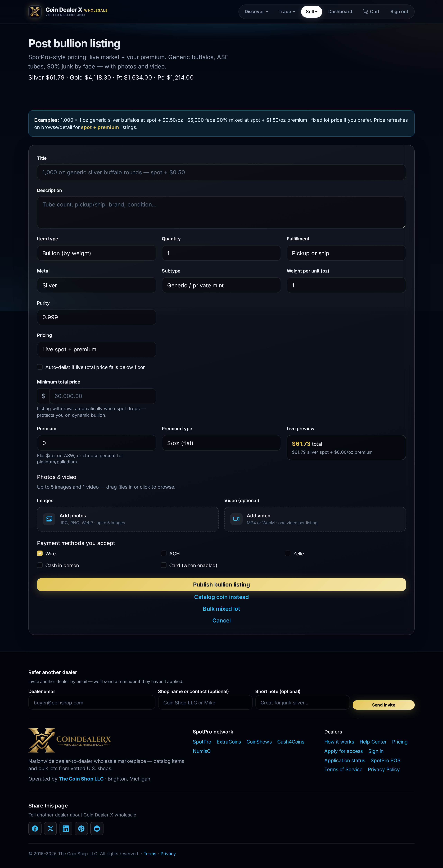Check the Zelle payment method
The height and width of the screenshot is (868, 443).
click(x=288, y=553)
